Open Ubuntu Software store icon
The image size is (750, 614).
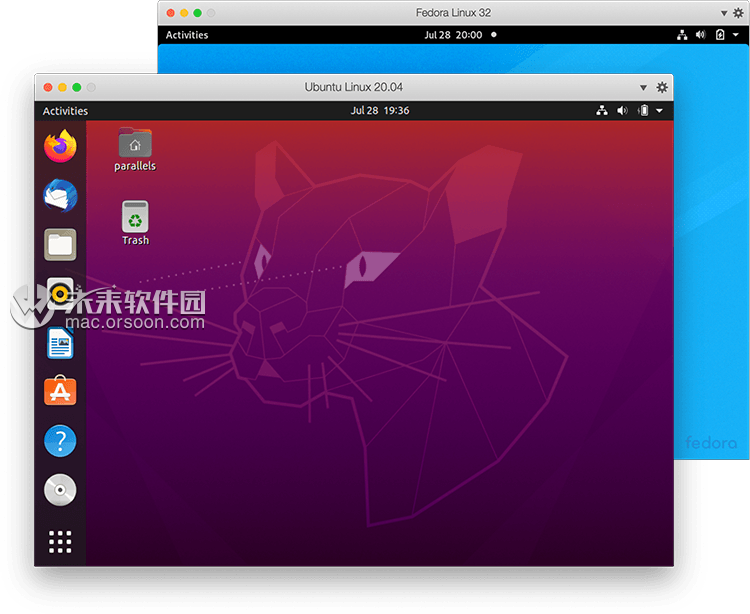pos(60,391)
